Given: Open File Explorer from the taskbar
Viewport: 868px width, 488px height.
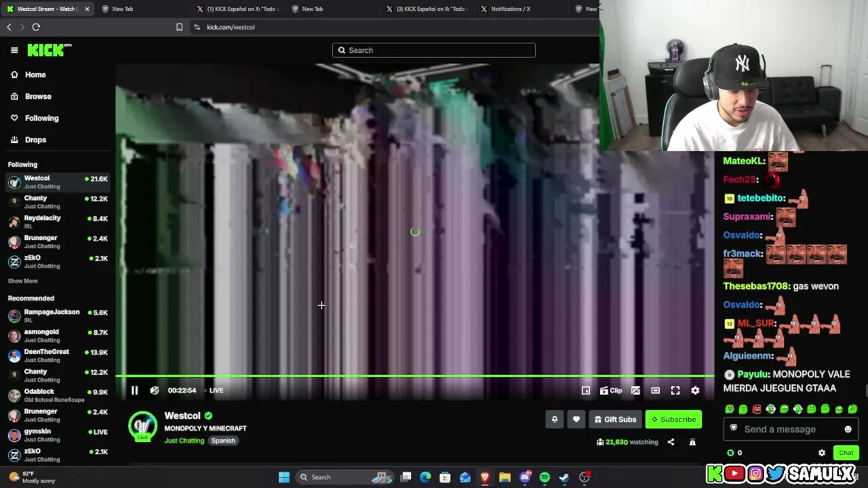Looking at the screenshot, I should [x=505, y=477].
